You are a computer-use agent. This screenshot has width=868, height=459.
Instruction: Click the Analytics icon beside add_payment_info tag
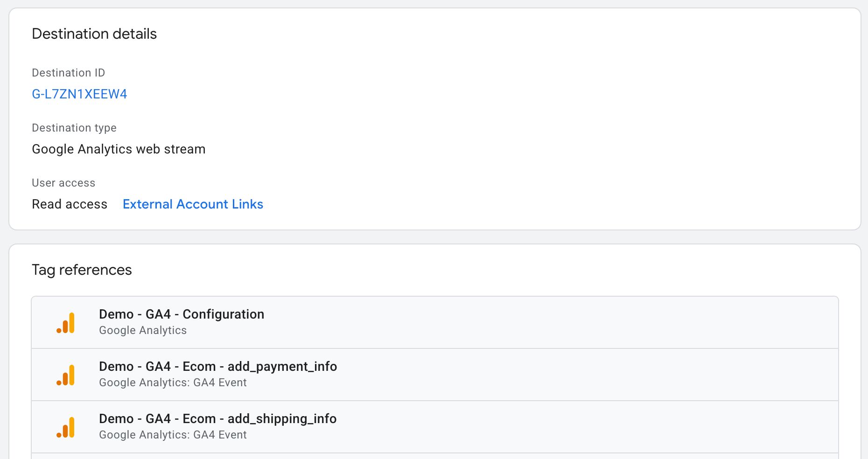[65, 375]
